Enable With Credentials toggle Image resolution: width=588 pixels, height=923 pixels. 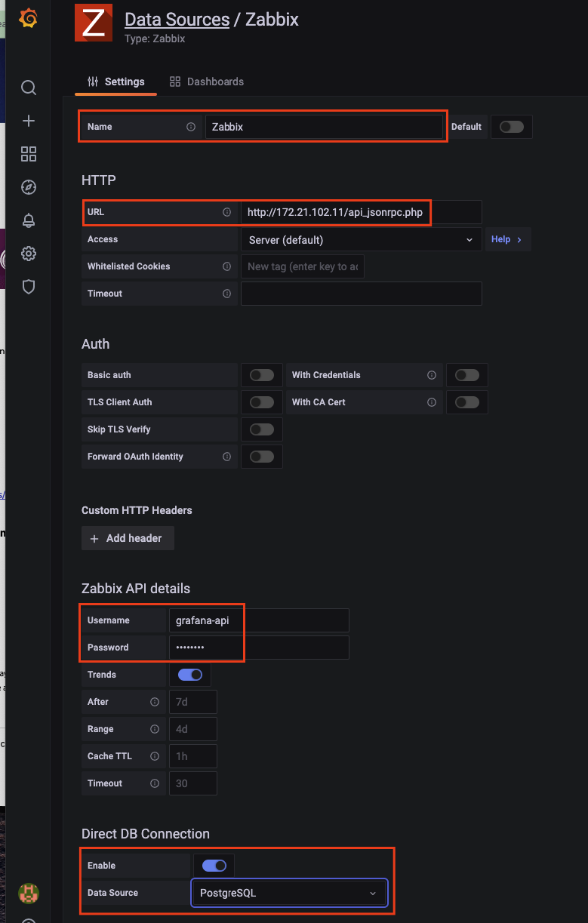tap(467, 375)
